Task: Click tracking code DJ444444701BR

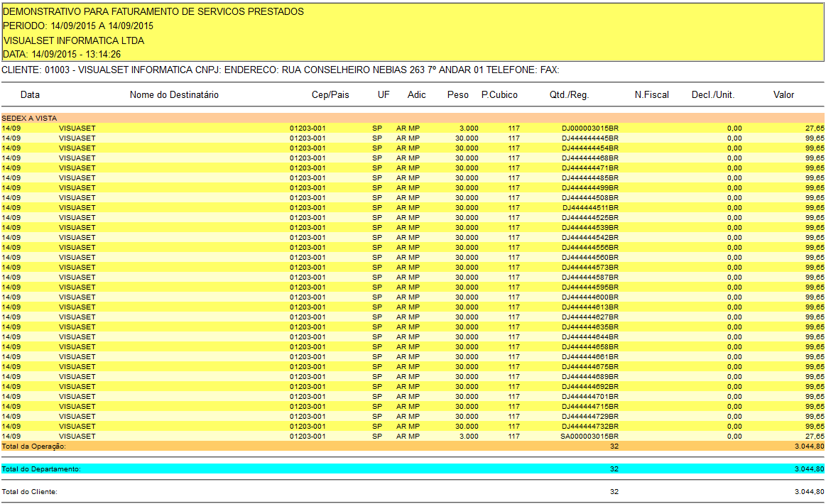Action: click(590, 397)
